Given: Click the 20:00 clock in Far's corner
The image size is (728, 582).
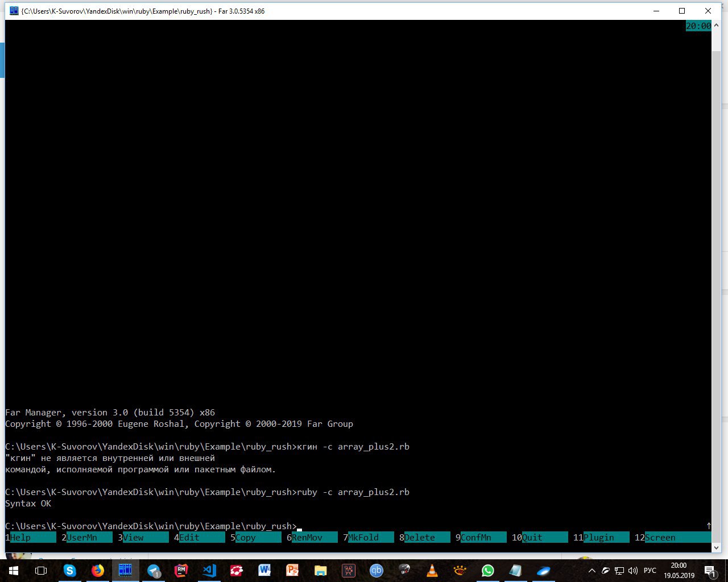Looking at the screenshot, I should [698, 26].
